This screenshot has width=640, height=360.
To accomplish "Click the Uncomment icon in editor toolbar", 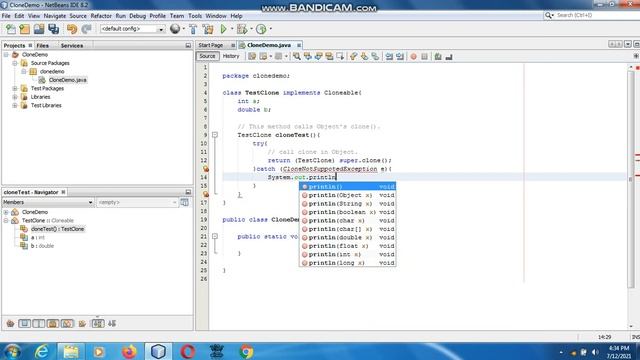I will pyautogui.click(x=449, y=56).
